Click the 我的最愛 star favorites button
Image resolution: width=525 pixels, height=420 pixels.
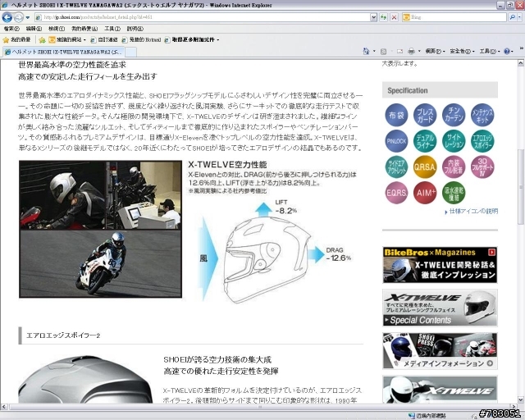(x=16, y=40)
